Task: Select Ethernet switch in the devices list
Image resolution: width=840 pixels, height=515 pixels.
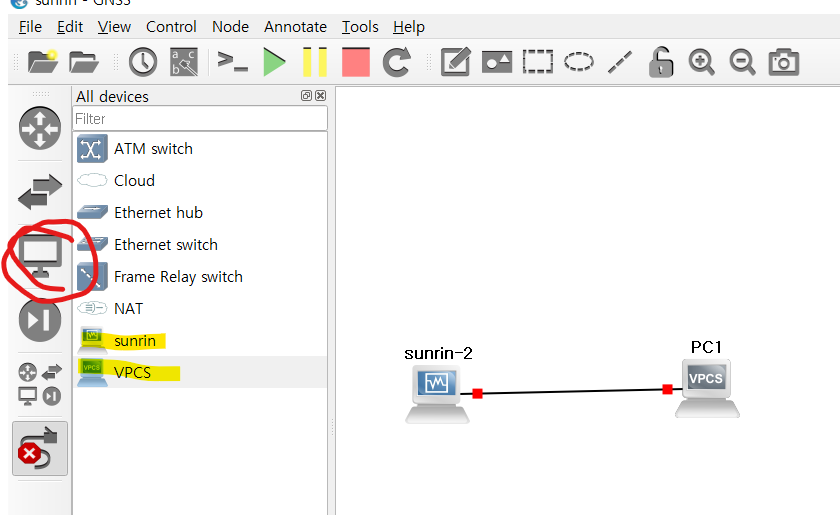Action: click(x=200, y=245)
